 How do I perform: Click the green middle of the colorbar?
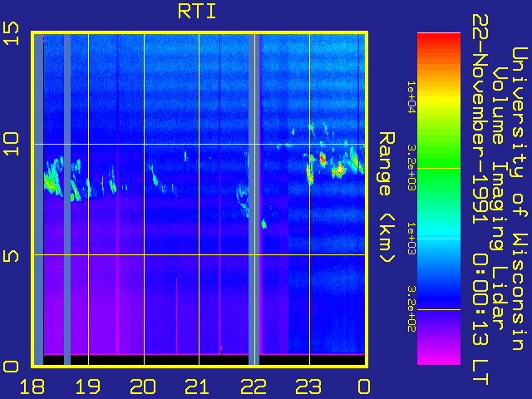(439, 168)
